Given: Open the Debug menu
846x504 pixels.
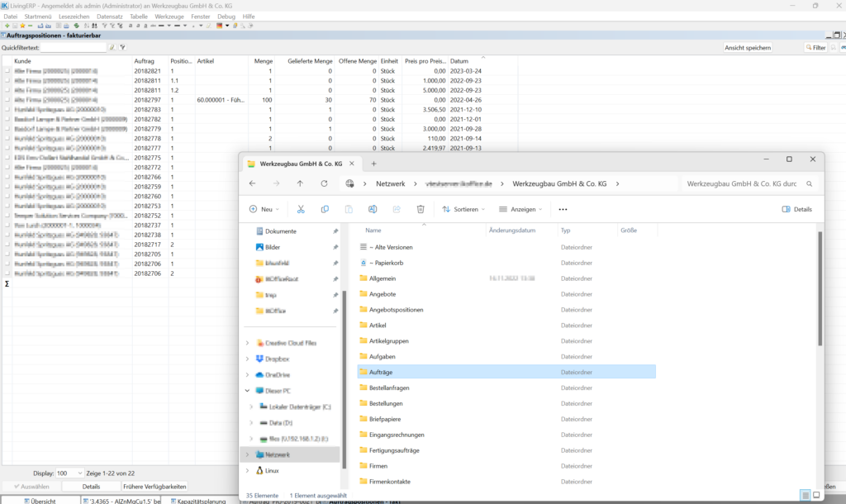Looking at the screenshot, I should click(x=226, y=17).
